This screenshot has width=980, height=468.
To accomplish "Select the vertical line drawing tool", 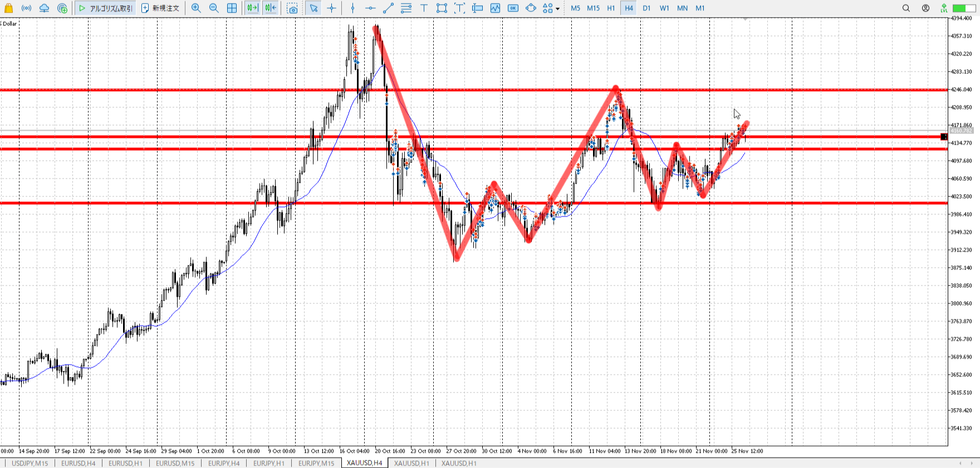I will point(352,8).
